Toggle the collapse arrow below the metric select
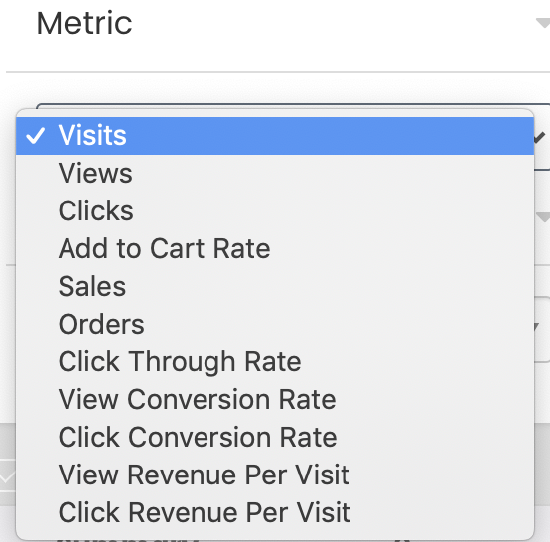The image size is (550, 542). tap(543, 217)
